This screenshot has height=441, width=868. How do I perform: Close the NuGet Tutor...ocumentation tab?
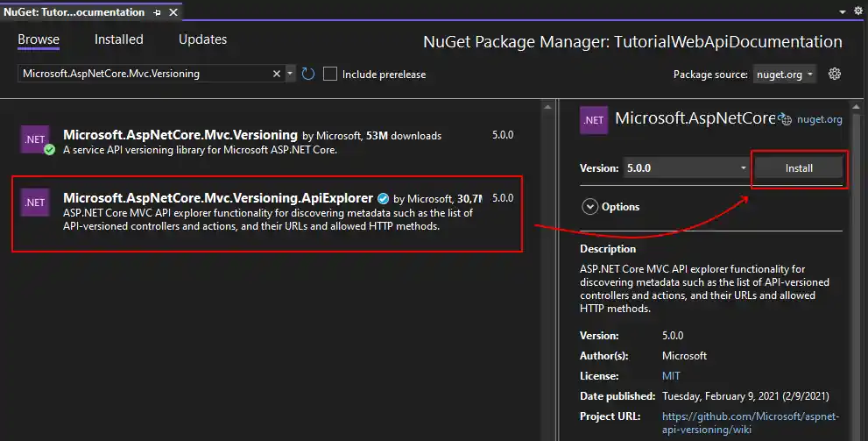[x=173, y=12]
